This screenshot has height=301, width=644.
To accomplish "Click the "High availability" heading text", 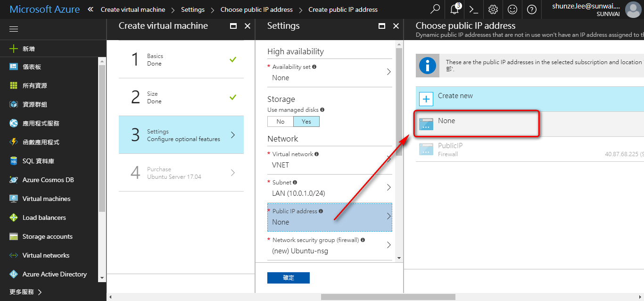I will 296,51.
